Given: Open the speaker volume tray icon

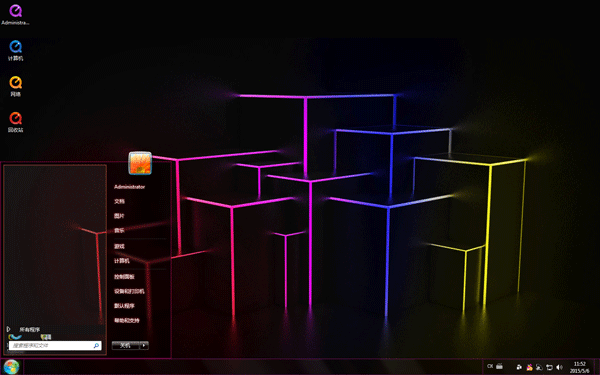Looking at the screenshot, I should click(559, 367).
